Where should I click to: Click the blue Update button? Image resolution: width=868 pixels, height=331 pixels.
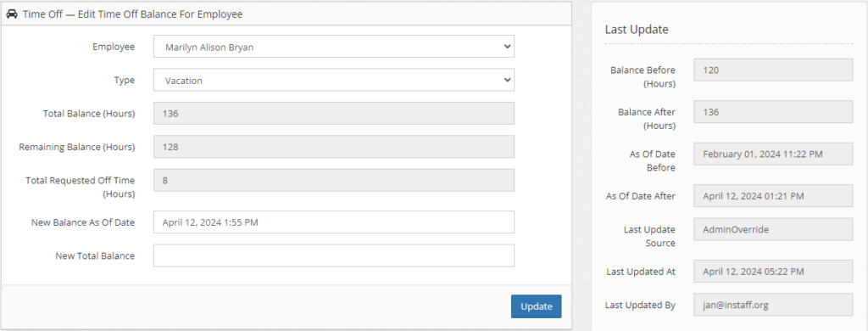click(536, 306)
